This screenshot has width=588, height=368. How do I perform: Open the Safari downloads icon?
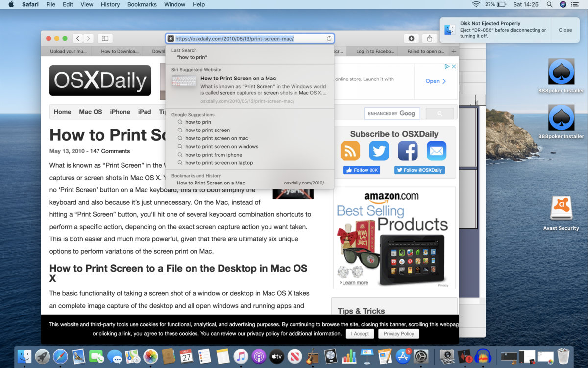(411, 38)
